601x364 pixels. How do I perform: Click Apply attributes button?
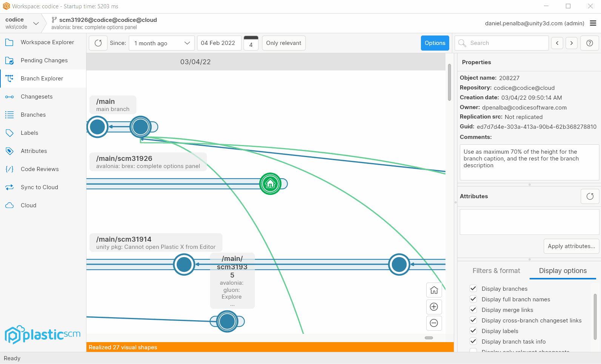coord(571,246)
